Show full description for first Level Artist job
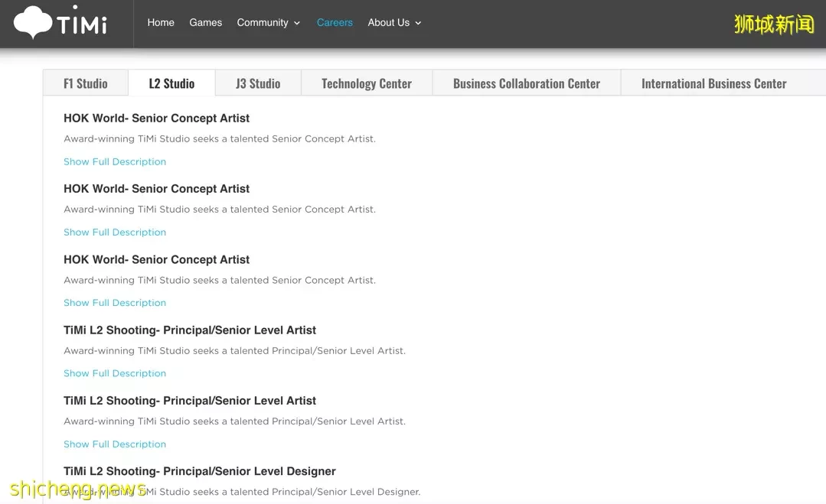 pos(115,373)
